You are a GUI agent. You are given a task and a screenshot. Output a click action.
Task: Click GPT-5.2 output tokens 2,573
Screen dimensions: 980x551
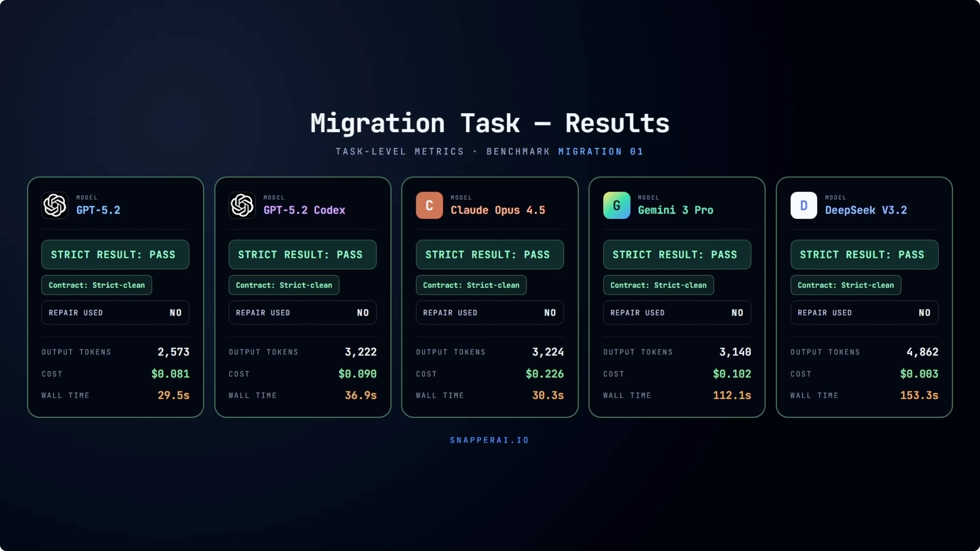[x=173, y=352]
